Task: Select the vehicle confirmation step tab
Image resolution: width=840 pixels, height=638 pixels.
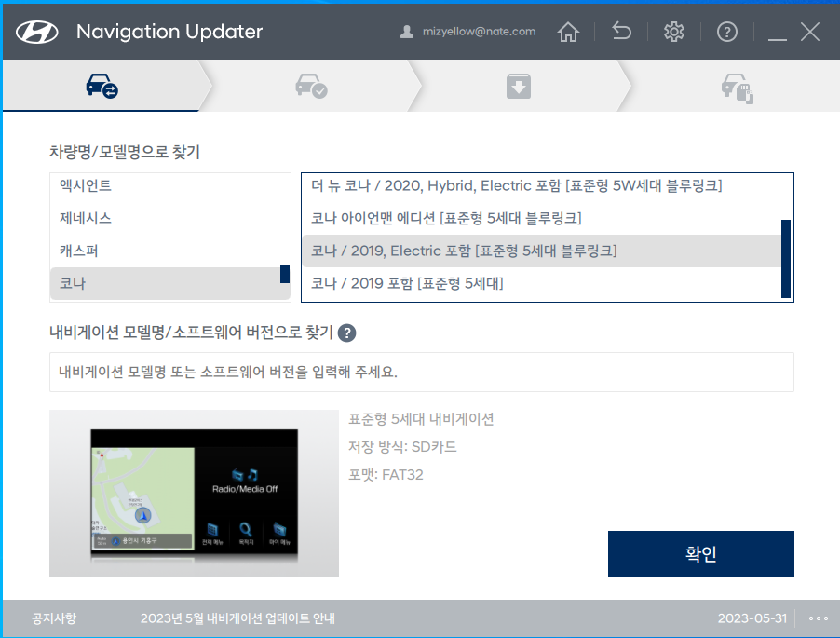Action: (311, 86)
